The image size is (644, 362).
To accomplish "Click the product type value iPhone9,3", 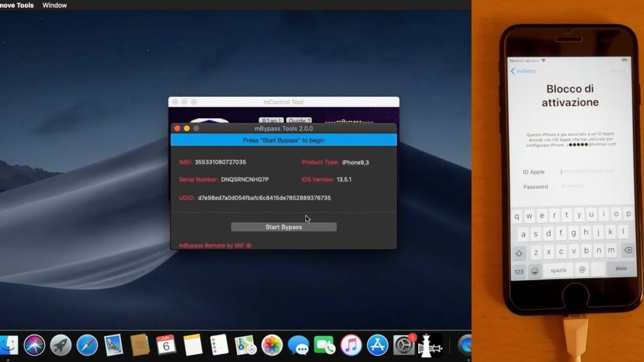I will (356, 162).
